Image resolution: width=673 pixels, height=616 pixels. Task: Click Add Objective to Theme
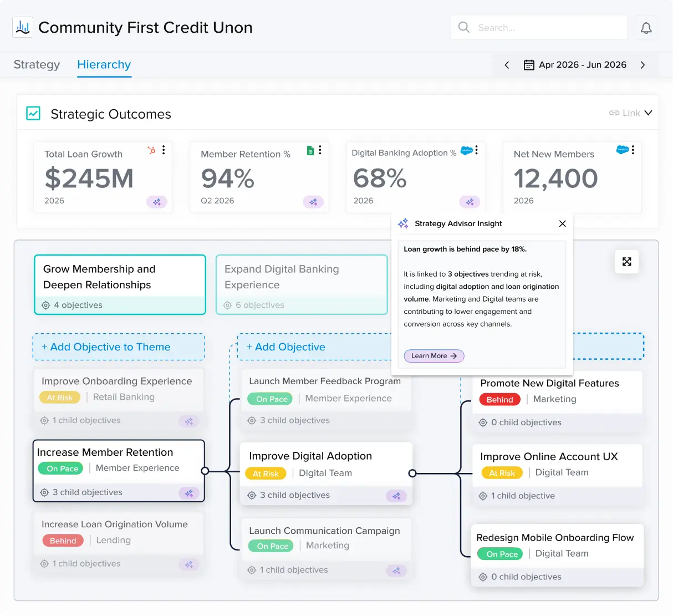click(x=119, y=347)
